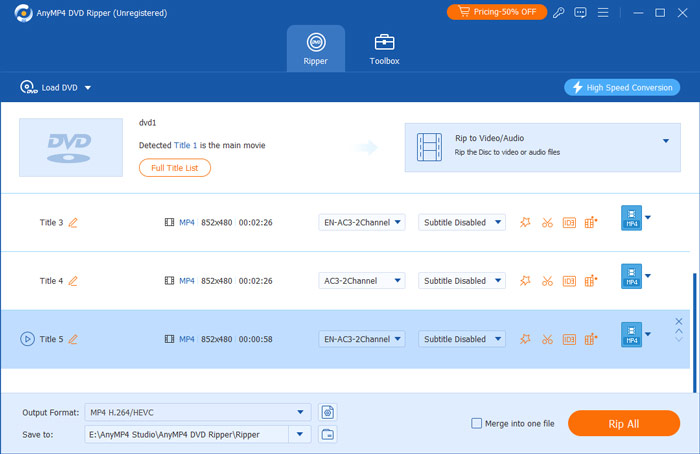Click the Title 1 link
The height and width of the screenshot is (454, 700).
point(185,145)
